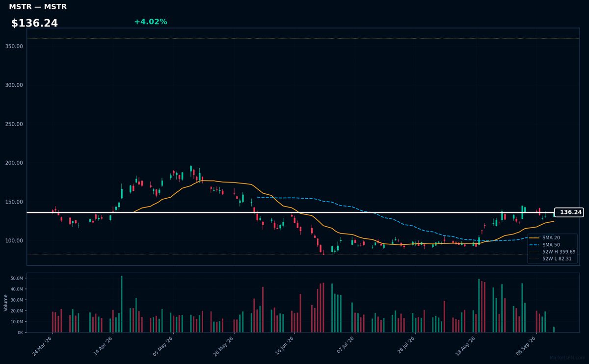Click the 16 Jun '26 date label

(284, 346)
